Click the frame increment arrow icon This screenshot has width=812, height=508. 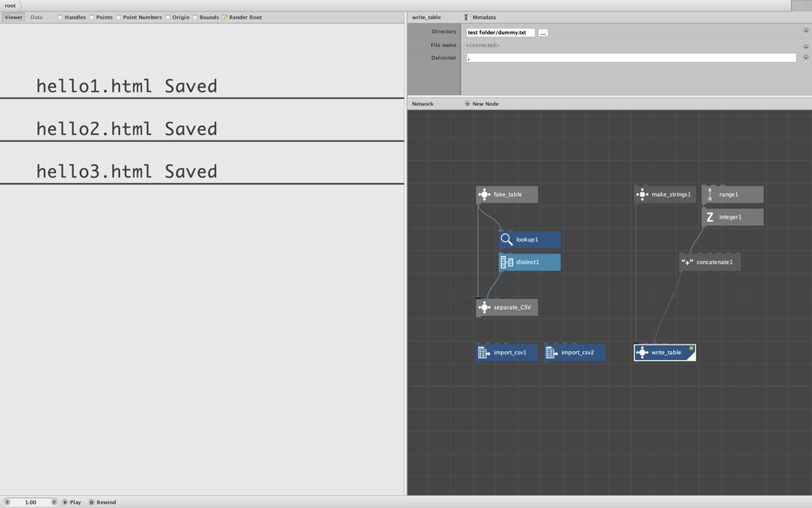pos(54,501)
